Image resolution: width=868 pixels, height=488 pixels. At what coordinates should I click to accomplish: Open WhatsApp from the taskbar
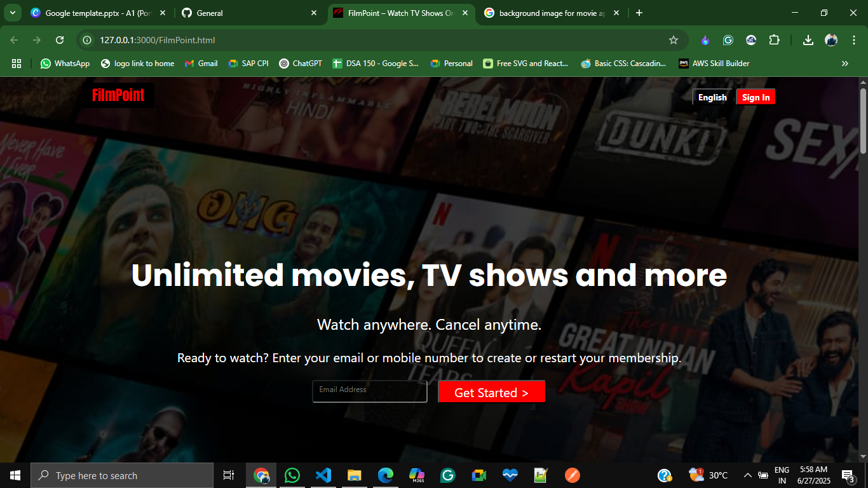tap(292, 475)
